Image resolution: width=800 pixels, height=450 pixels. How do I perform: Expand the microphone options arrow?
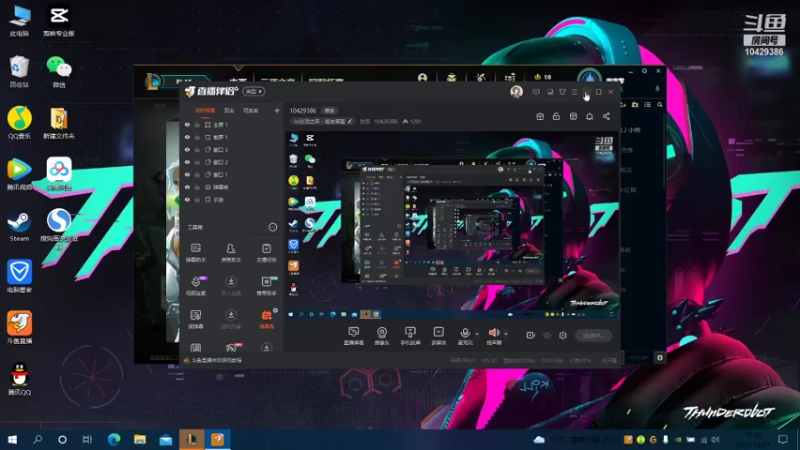[x=477, y=334]
